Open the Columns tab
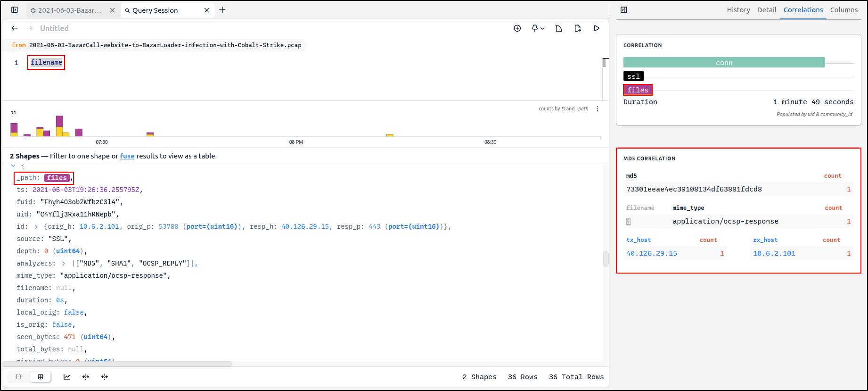The height and width of the screenshot is (391, 868). 843,10
